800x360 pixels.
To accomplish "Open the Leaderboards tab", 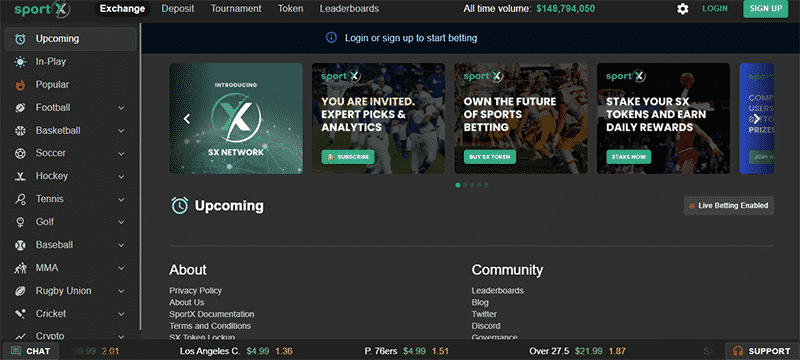I will tap(349, 9).
